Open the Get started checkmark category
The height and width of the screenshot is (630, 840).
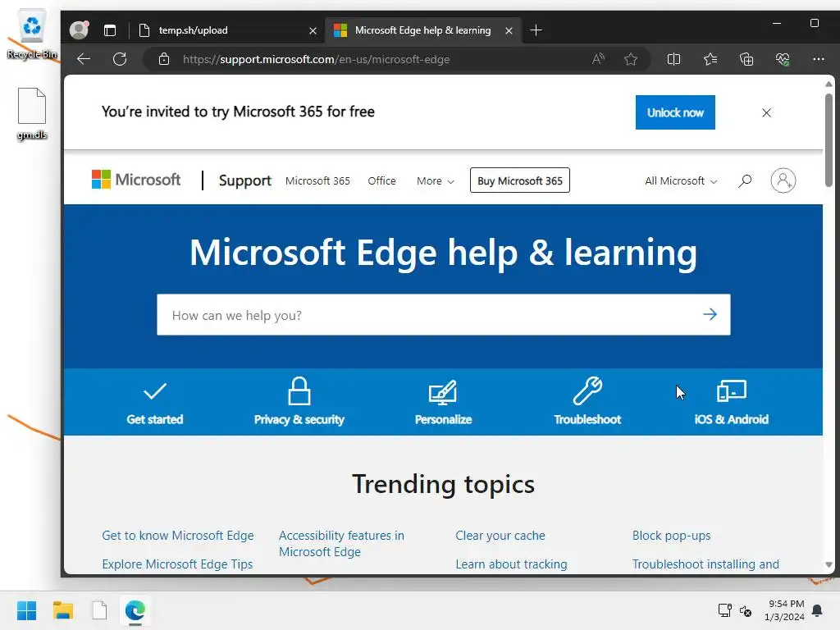[155, 402]
